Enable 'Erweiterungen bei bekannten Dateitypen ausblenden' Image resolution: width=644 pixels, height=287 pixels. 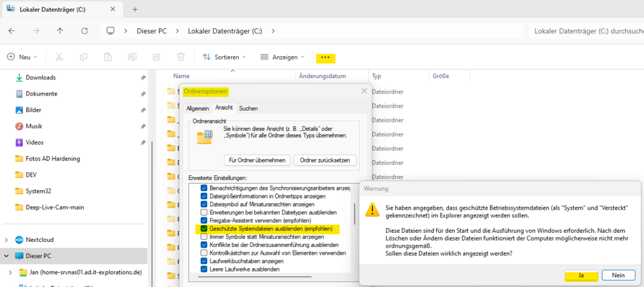[204, 212]
